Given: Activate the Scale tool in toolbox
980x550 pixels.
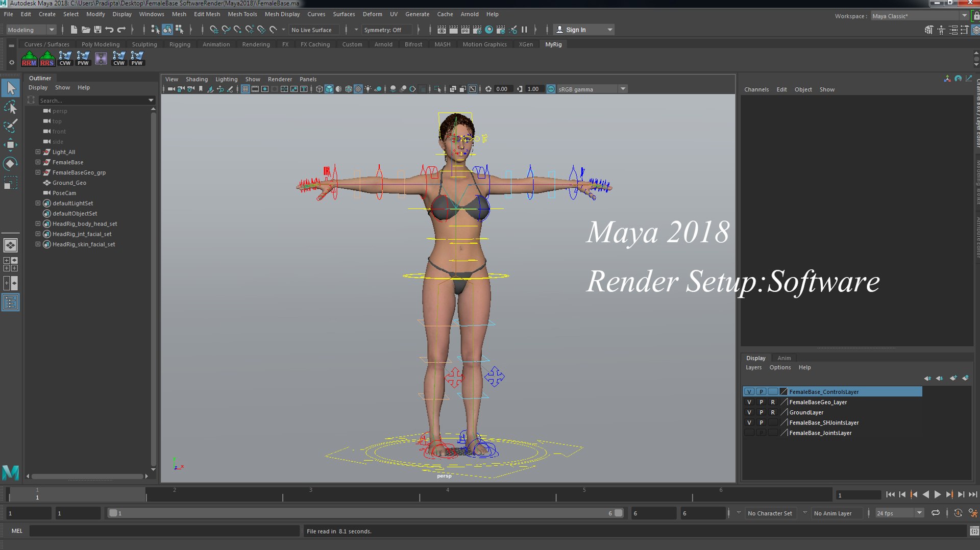Looking at the screenshot, I should coord(11,183).
